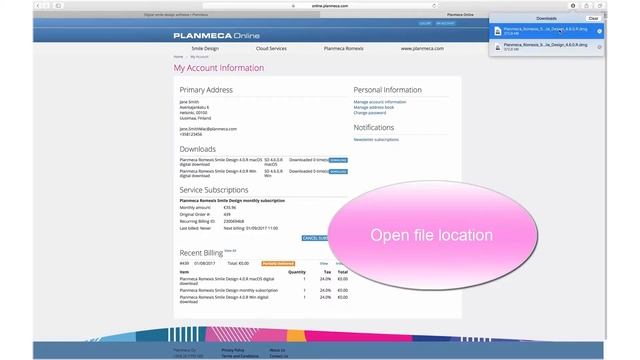Open the www.planmeca.com navigation link
Image resolution: width=640 pixels, height=360 pixels.
coord(422,48)
